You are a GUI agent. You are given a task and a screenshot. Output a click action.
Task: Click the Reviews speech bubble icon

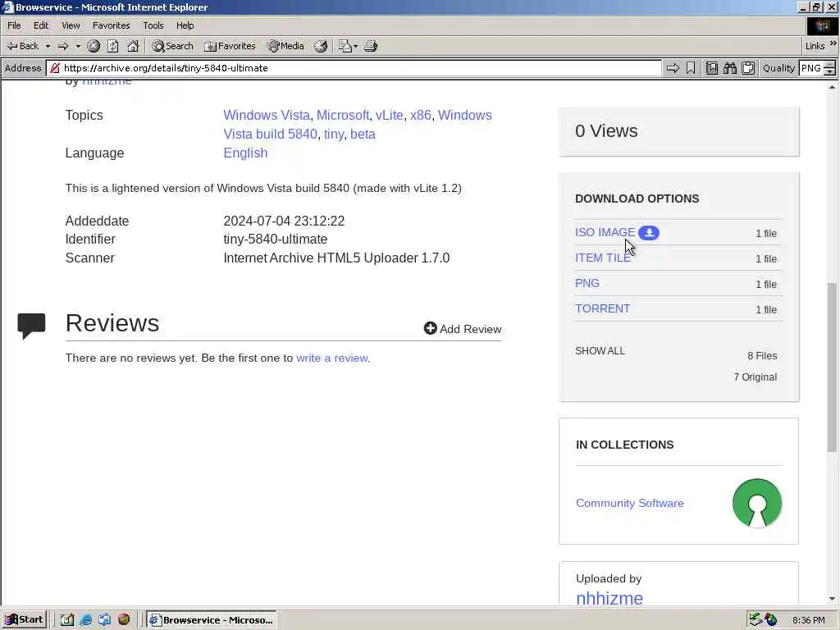pos(32,326)
